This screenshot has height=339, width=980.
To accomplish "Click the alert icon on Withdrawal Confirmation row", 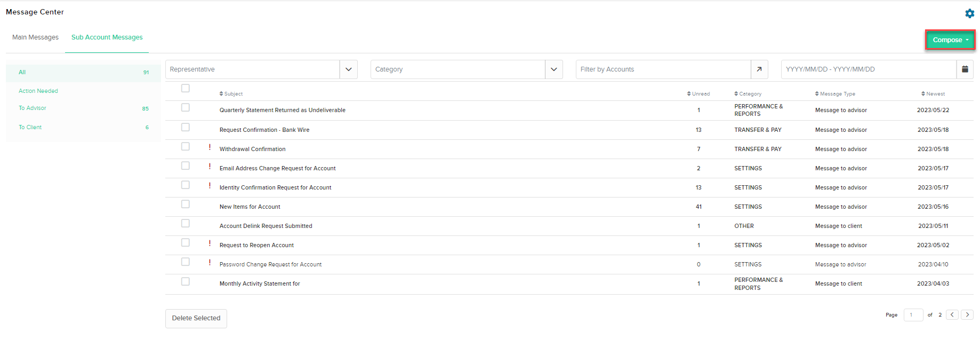I will (210, 147).
